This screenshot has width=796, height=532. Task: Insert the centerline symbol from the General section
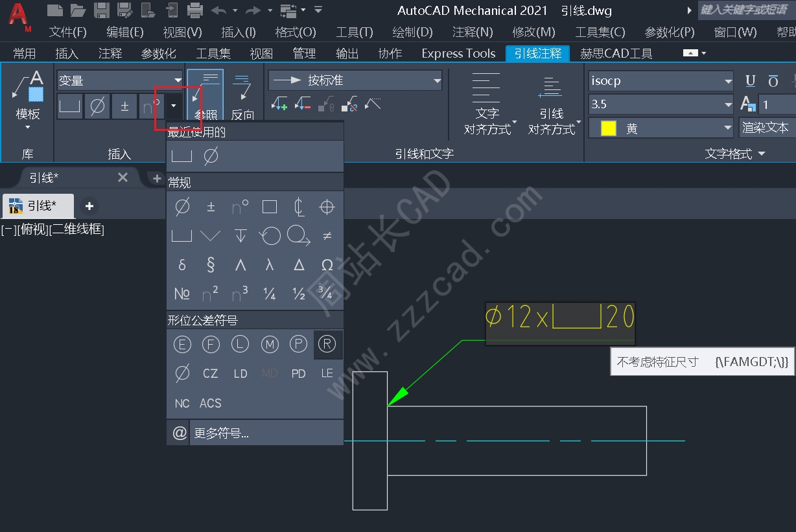click(x=298, y=207)
